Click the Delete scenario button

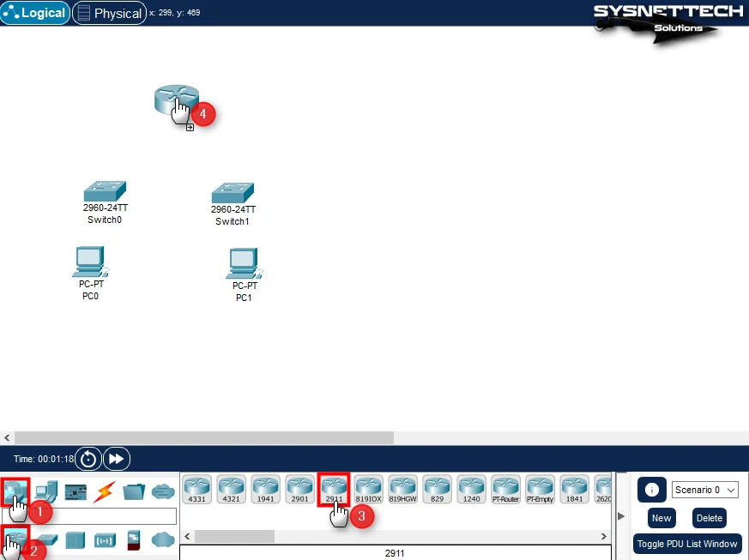709,518
